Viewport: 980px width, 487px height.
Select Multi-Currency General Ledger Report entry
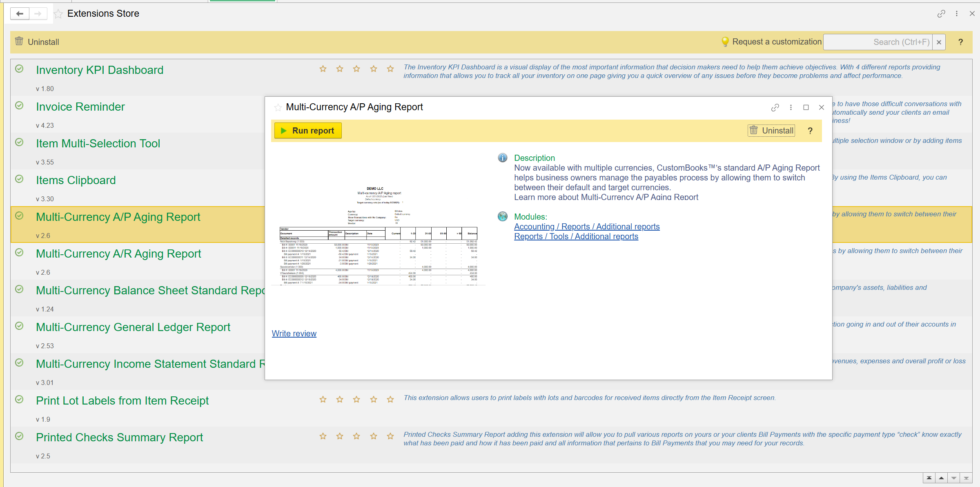pos(133,327)
